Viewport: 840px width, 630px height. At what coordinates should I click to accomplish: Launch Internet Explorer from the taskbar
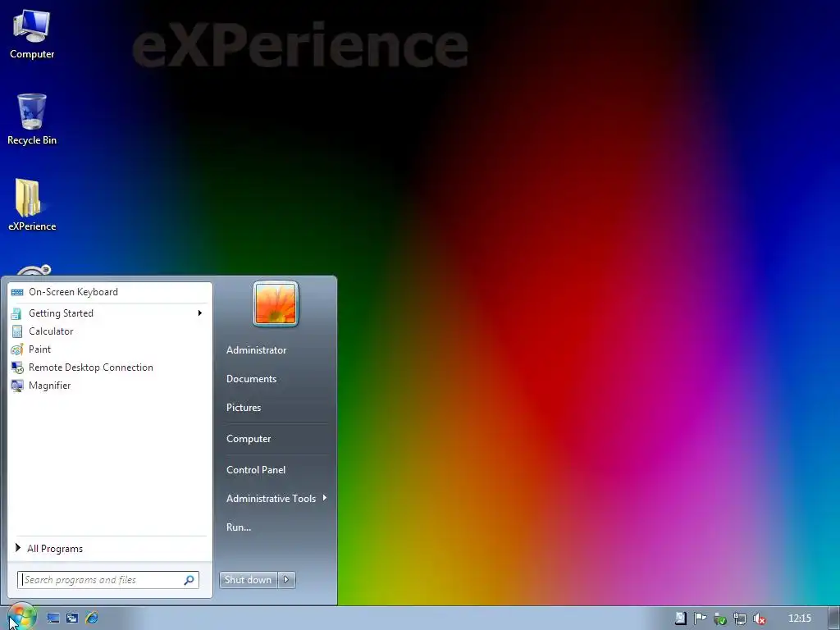click(92, 619)
